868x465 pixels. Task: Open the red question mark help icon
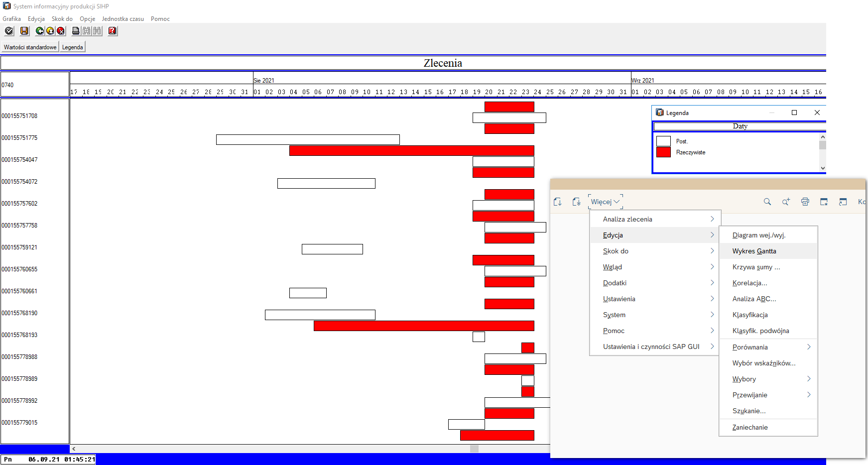(113, 31)
